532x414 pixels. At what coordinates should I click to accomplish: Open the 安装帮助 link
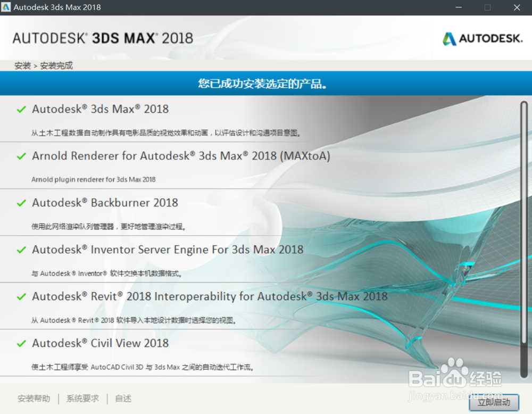34,399
